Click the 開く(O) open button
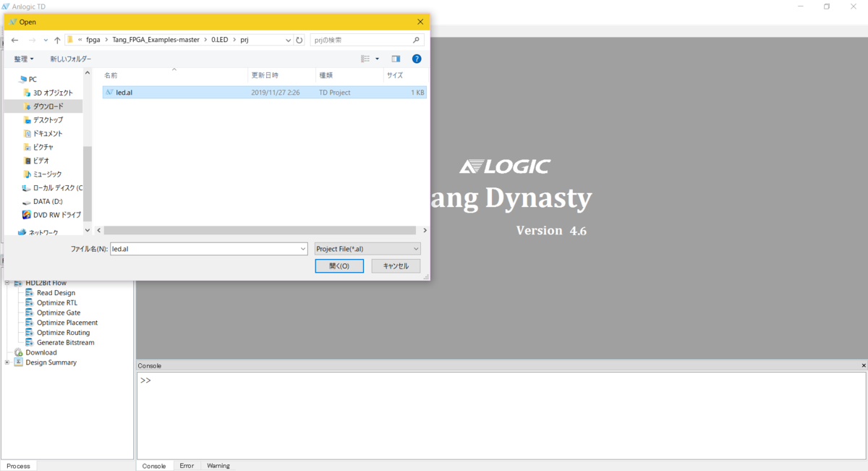The width and height of the screenshot is (868, 471). 339,266
